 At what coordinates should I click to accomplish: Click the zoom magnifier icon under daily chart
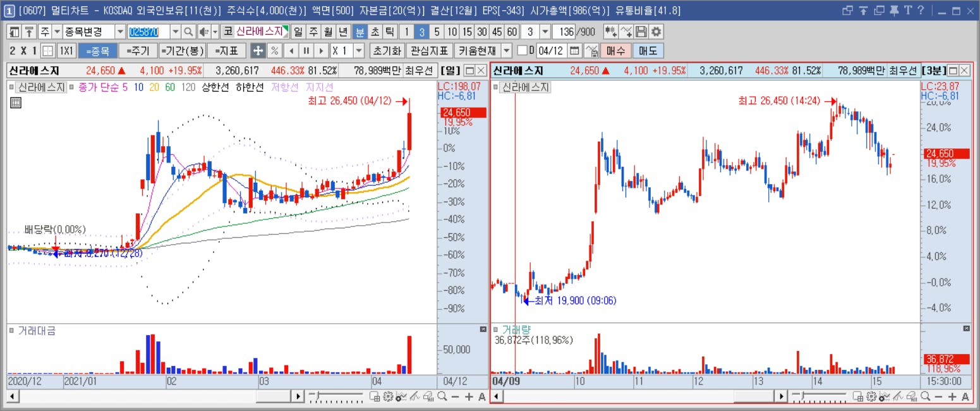pos(442,396)
